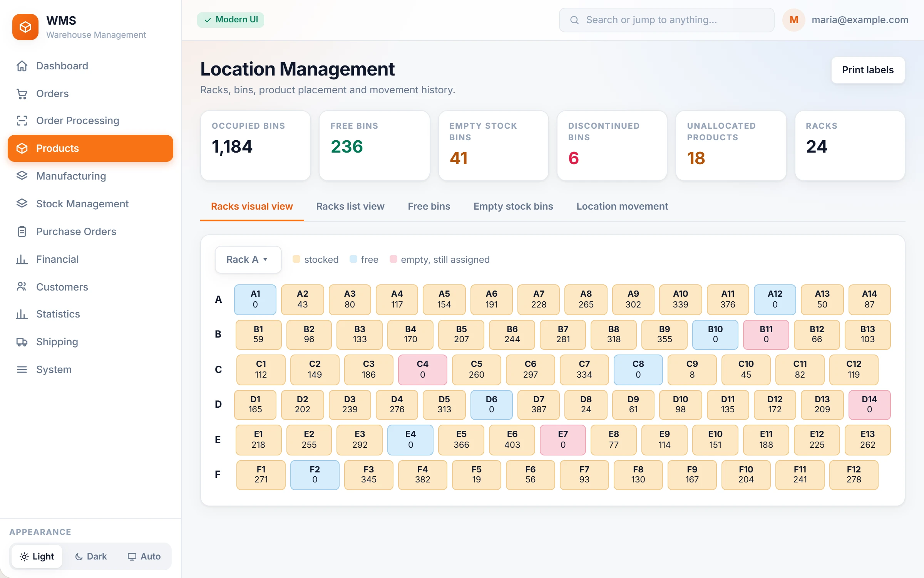Select bin F12 holding 278
The image size is (924, 578).
pyautogui.click(x=854, y=475)
